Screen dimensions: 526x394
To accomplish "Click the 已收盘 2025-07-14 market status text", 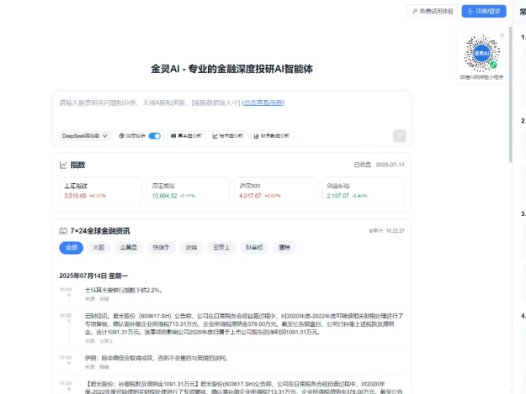I will coord(379,165).
